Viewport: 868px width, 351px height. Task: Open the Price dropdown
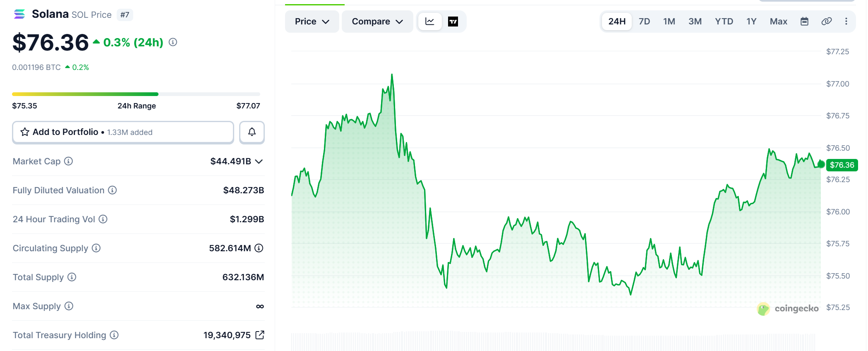(312, 22)
